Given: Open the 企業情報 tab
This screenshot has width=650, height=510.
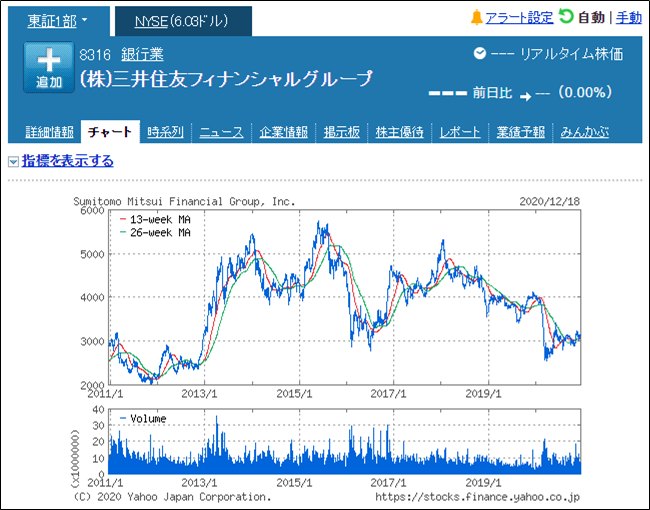Looking at the screenshot, I should 284,132.
